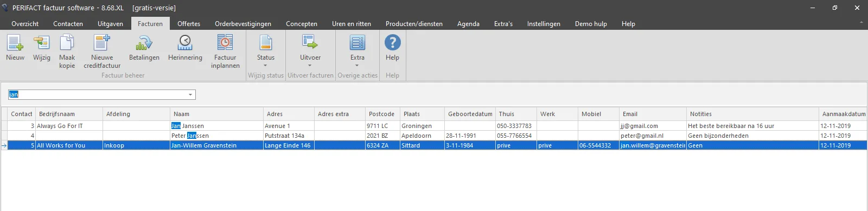
Task: Open the Demo hulp tab
Action: coord(591,24)
